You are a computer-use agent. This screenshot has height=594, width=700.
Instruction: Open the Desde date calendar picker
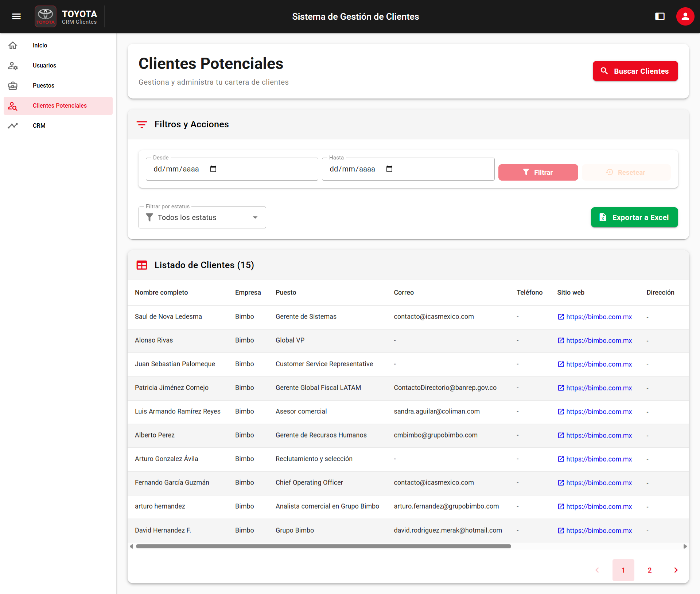point(213,169)
